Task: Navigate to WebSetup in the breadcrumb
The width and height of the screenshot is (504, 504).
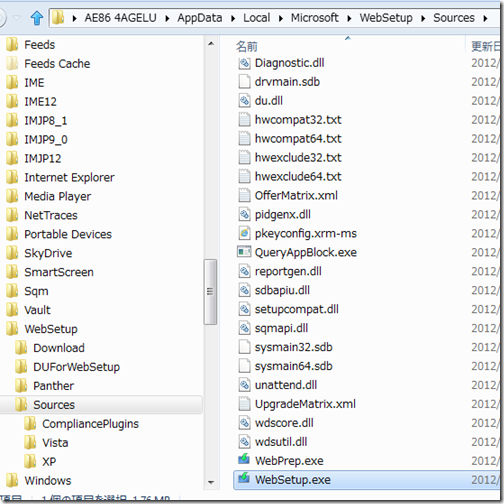Action: tap(386, 18)
